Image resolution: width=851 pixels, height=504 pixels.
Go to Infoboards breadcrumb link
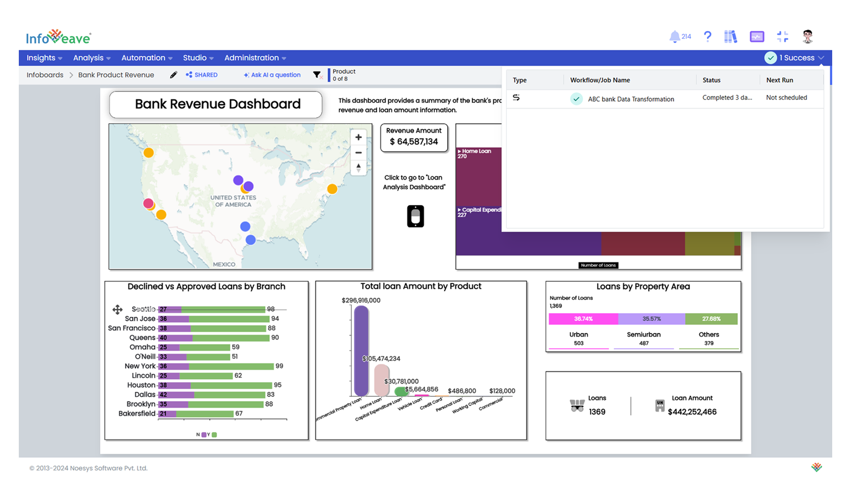(x=45, y=75)
